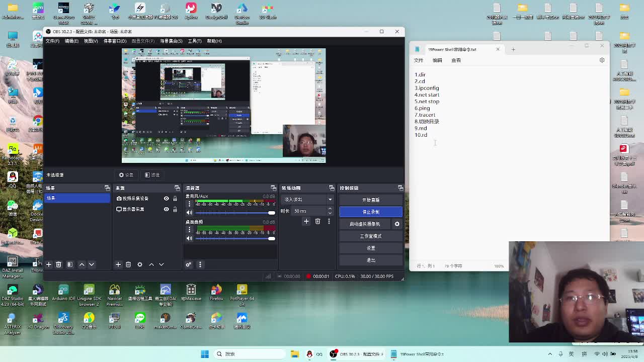The height and width of the screenshot is (362, 644).
Task: Open the 停靠窗口(D) menu
Action: (115, 41)
